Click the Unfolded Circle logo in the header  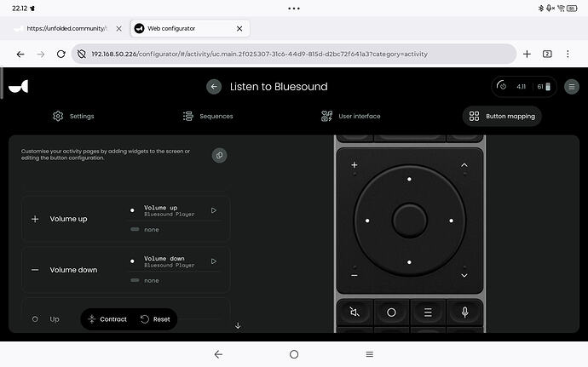tap(19, 87)
